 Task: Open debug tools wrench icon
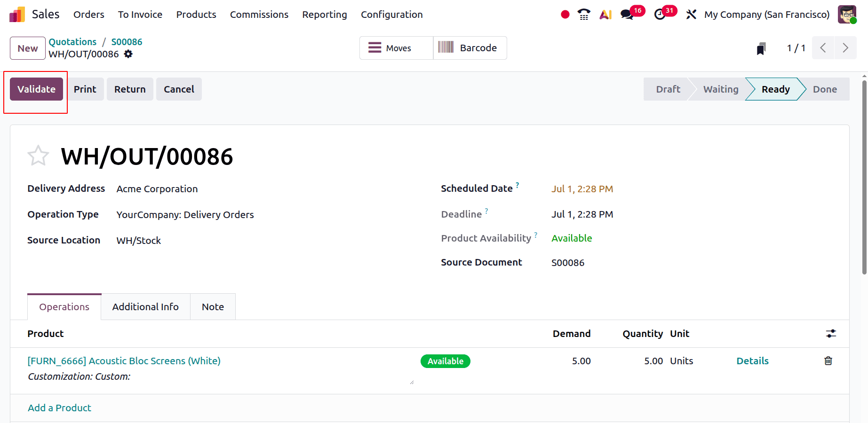pos(691,15)
